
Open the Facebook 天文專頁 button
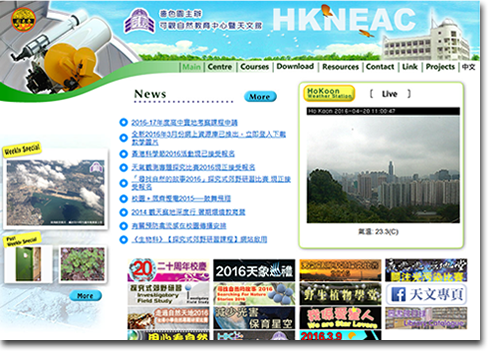(x=426, y=294)
